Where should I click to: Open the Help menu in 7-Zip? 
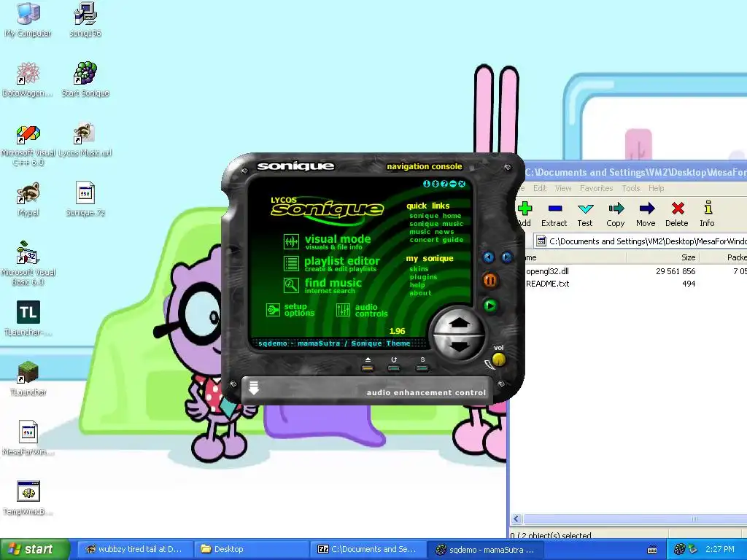pyautogui.click(x=656, y=188)
